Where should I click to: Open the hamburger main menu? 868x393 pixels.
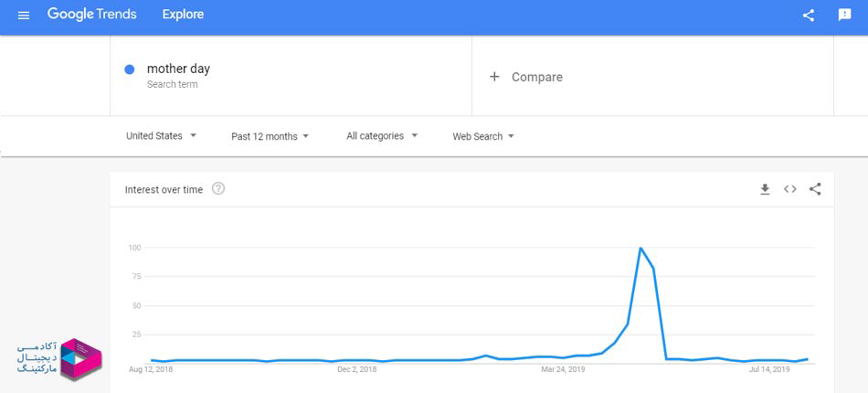24,15
